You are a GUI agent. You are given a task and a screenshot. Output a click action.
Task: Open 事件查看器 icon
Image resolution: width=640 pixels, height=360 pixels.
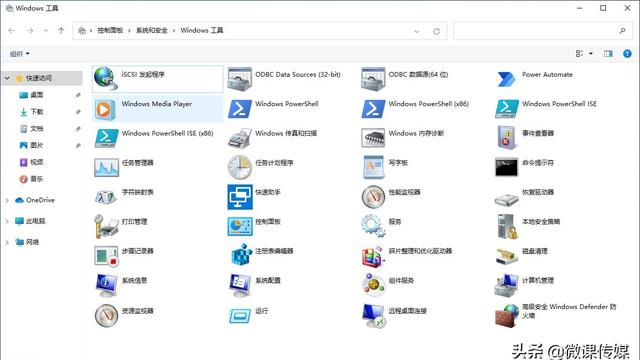click(507, 138)
